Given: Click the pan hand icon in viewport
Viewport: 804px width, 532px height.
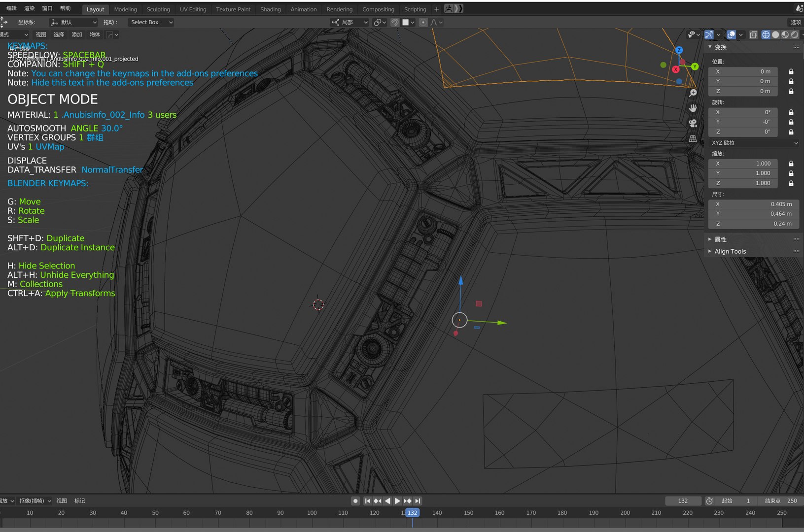Looking at the screenshot, I should coord(693,108).
